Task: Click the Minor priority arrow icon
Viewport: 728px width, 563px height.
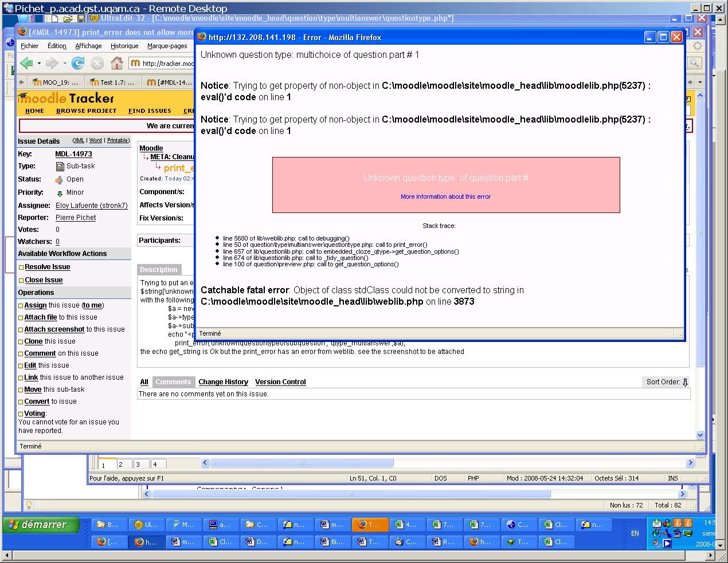Action: tap(60, 193)
